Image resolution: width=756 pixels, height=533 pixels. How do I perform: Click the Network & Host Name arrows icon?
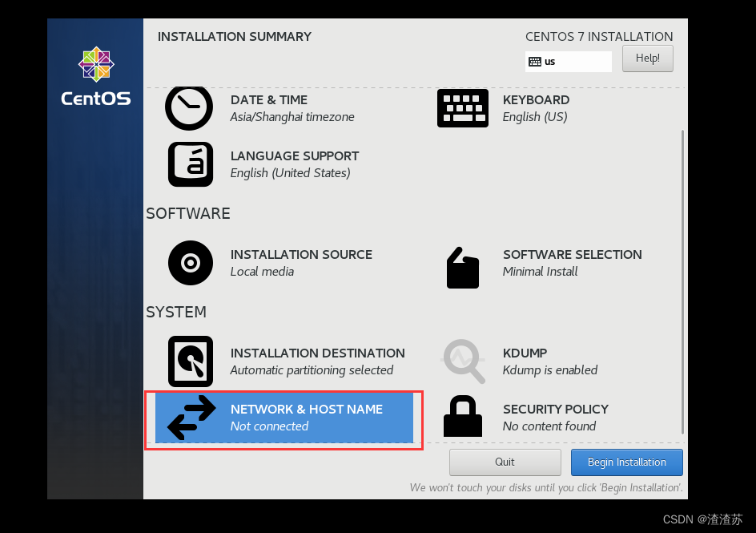pos(191,418)
